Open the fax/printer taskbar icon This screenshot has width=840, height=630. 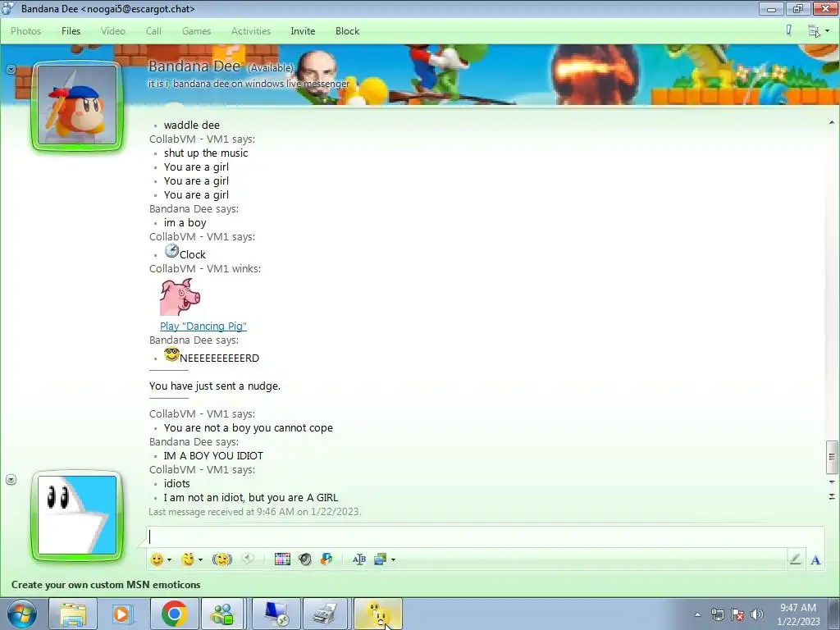(x=325, y=614)
